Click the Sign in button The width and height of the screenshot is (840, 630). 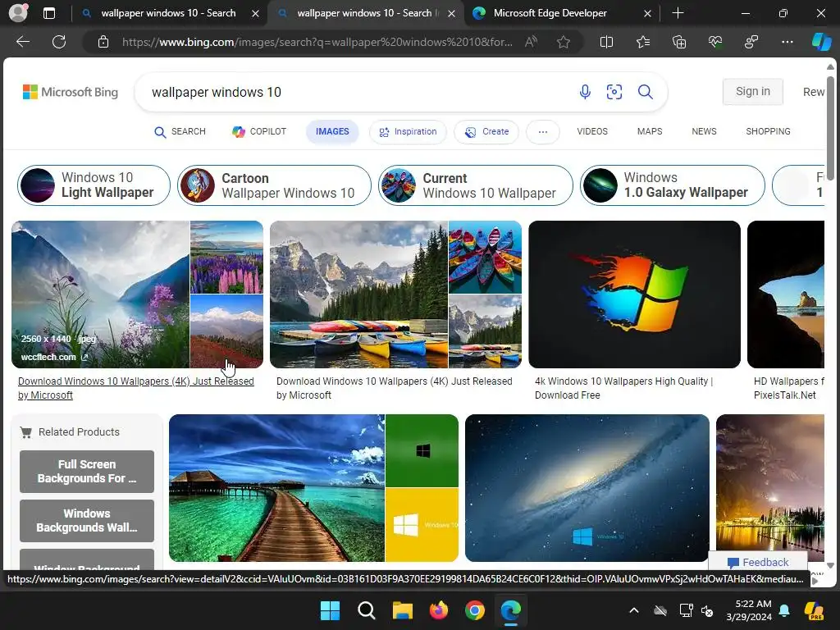[753, 92]
